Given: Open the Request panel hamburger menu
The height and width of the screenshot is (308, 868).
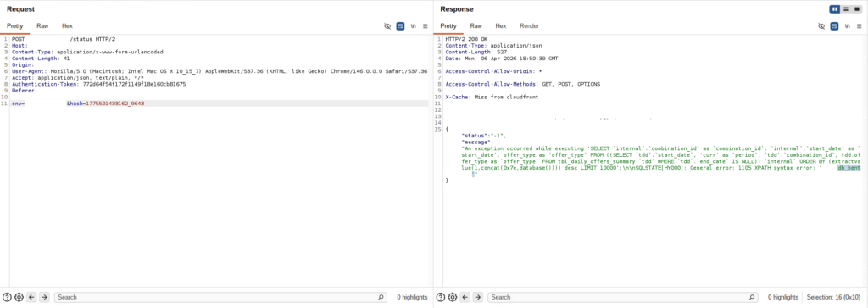Looking at the screenshot, I should pyautogui.click(x=426, y=26).
